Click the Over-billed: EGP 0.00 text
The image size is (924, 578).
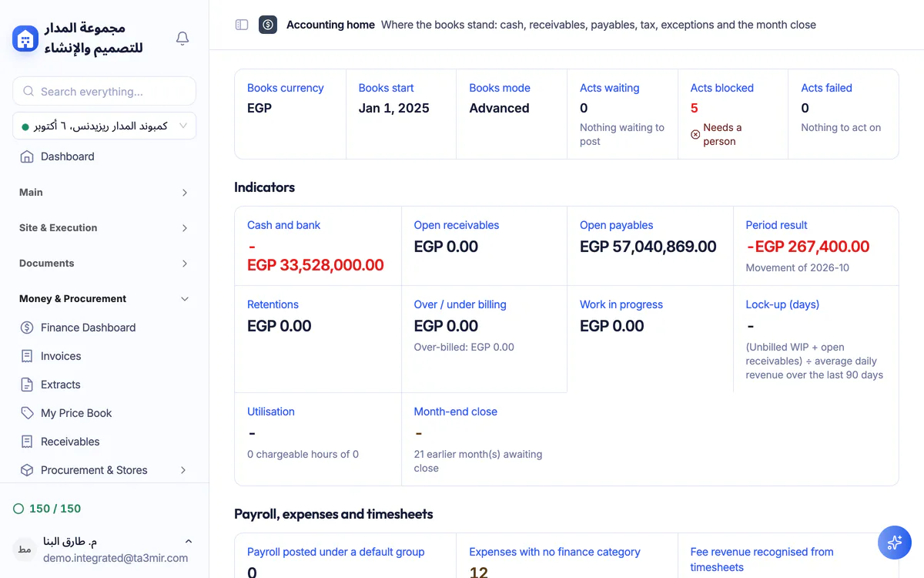(x=464, y=347)
